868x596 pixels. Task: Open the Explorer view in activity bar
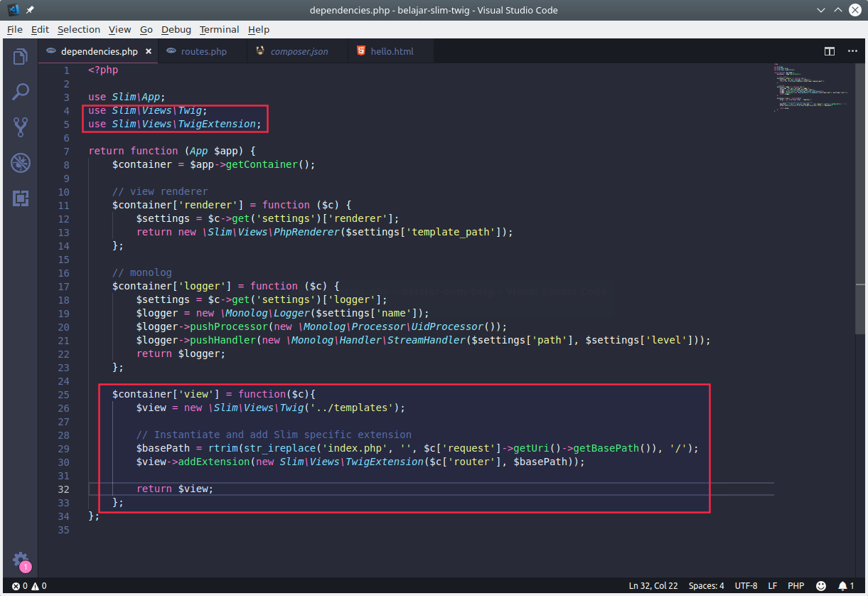point(21,56)
